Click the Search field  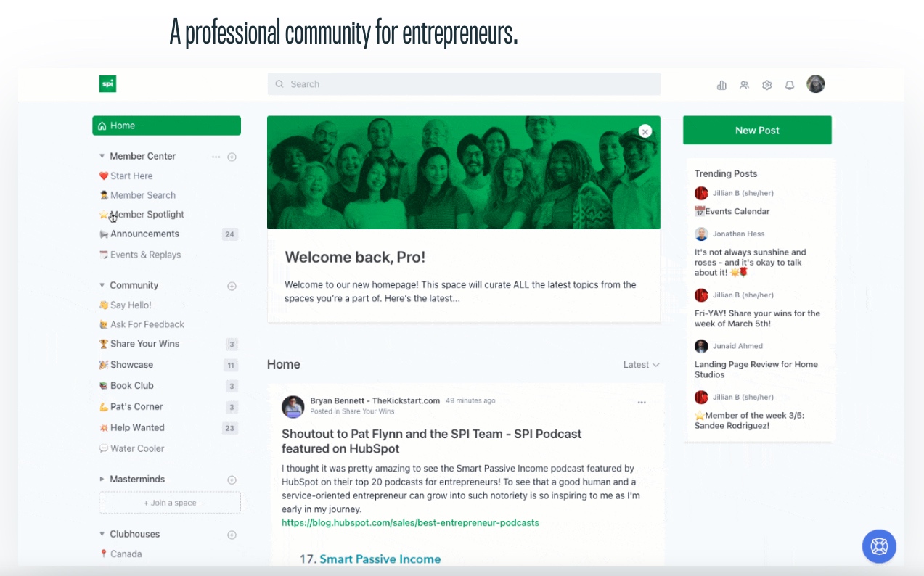click(464, 84)
